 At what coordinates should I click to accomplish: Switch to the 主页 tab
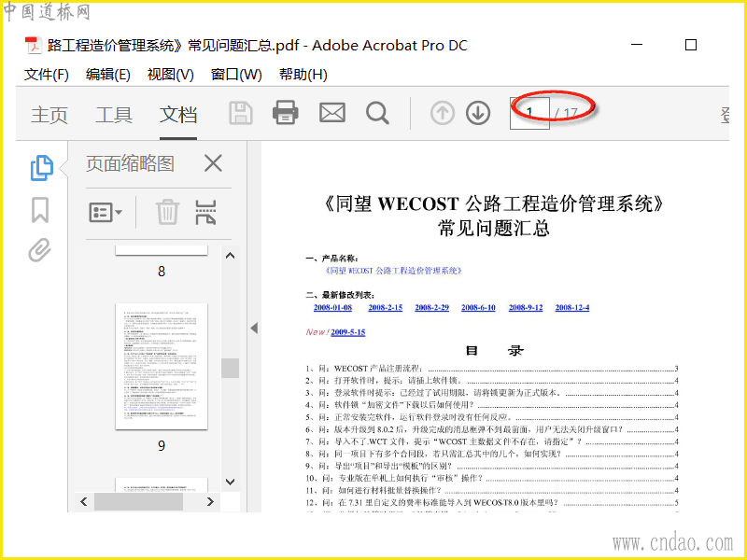coord(49,115)
